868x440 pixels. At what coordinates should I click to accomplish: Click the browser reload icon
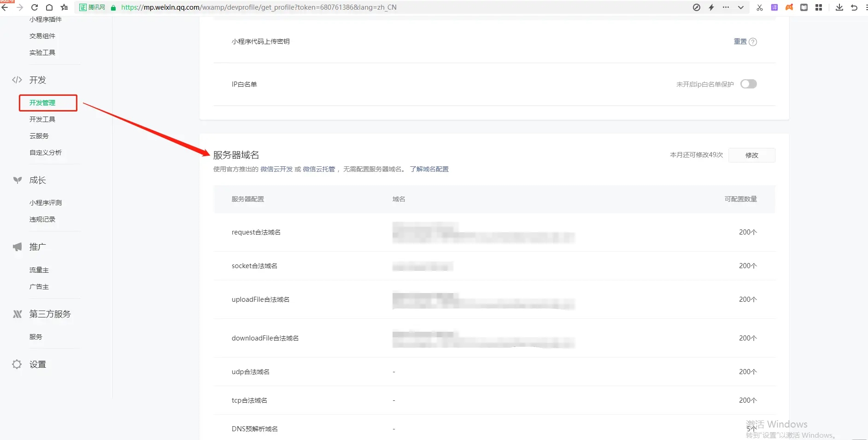coord(35,7)
